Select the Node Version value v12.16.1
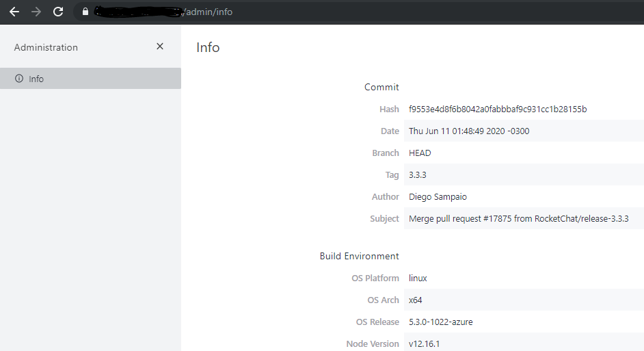 [424, 343]
